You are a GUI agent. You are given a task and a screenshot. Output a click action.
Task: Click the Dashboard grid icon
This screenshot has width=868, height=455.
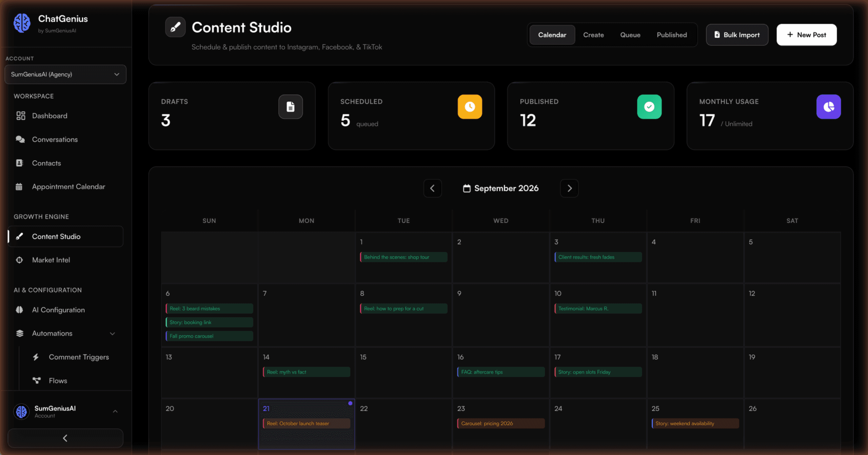tap(21, 116)
